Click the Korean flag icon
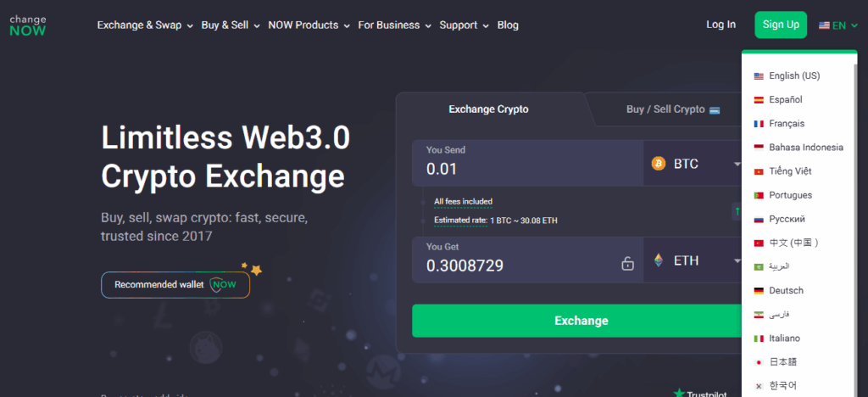The image size is (868, 397). pos(759,386)
